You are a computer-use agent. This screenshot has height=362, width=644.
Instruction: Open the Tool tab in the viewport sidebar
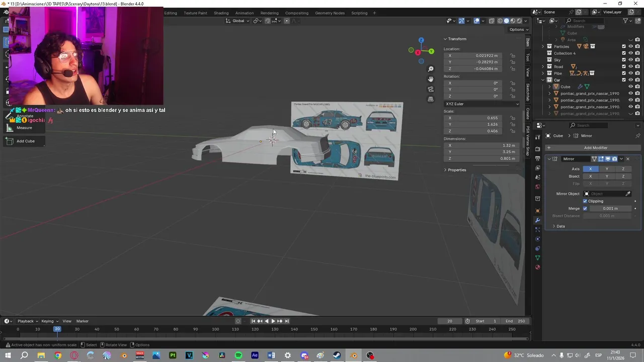528,57
